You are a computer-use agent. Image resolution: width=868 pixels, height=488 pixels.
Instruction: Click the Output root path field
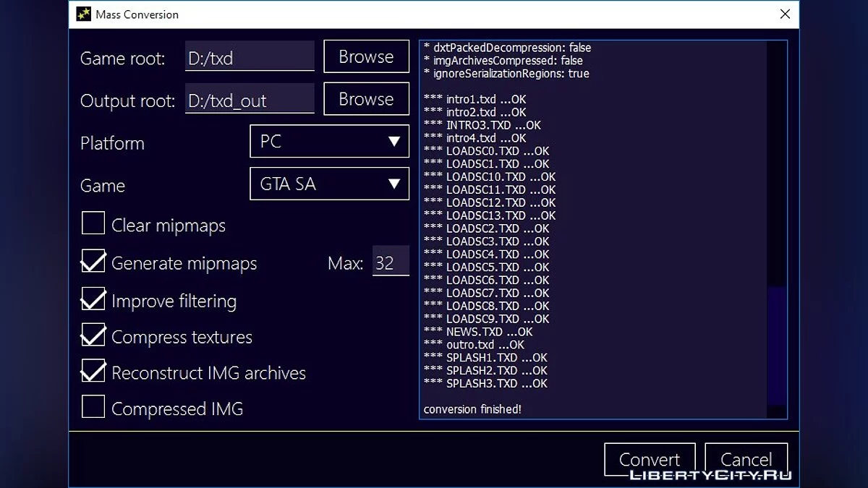coord(250,100)
